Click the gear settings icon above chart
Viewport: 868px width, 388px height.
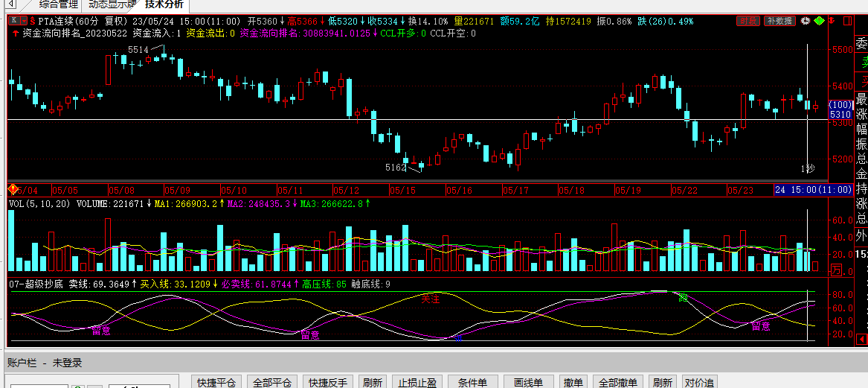point(805,21)
